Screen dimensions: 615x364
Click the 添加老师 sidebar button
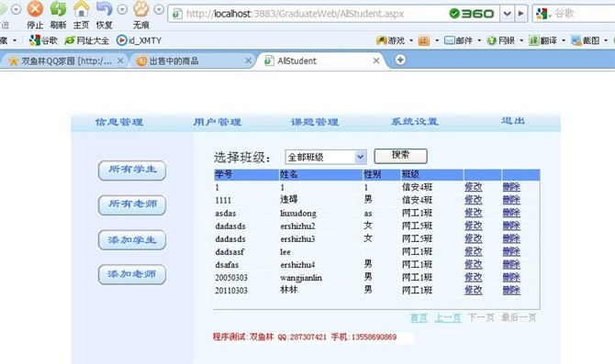point(132,274)
